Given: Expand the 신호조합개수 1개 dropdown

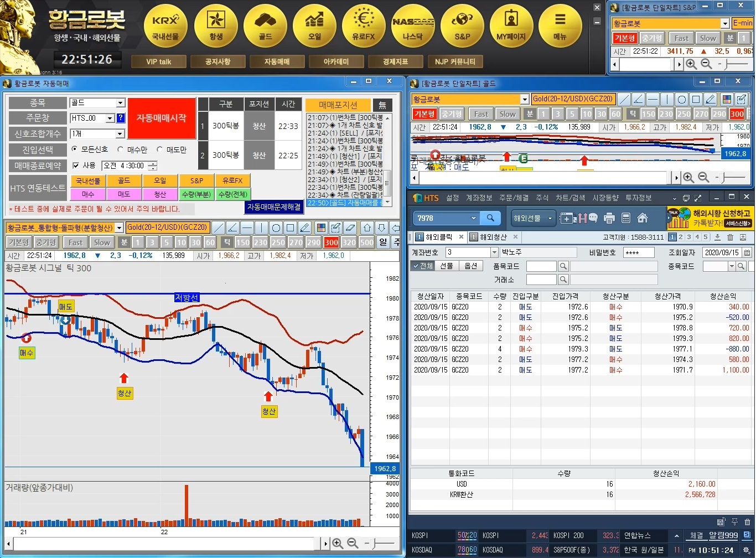Looking at the screenshot, I should click(120, 134).
